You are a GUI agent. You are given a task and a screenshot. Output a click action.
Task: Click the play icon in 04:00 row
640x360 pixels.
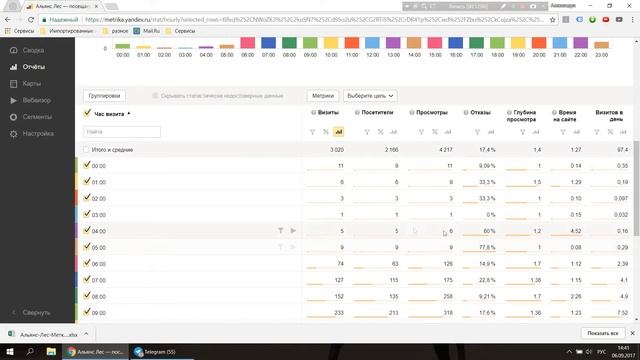pos(293,231)
